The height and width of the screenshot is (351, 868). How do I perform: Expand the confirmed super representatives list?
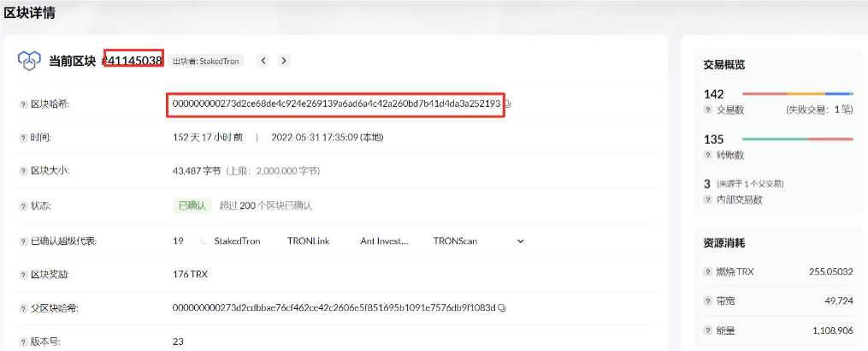[x=203, y=242]
